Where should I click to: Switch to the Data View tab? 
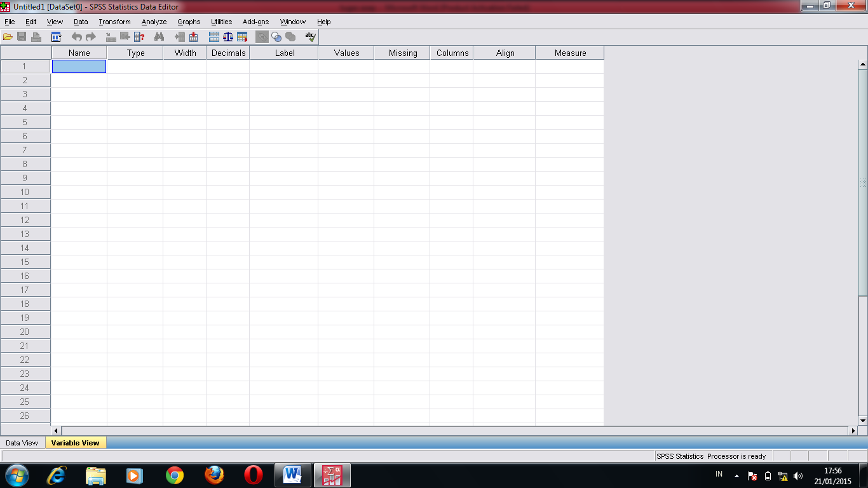click(x=22, y=443)
